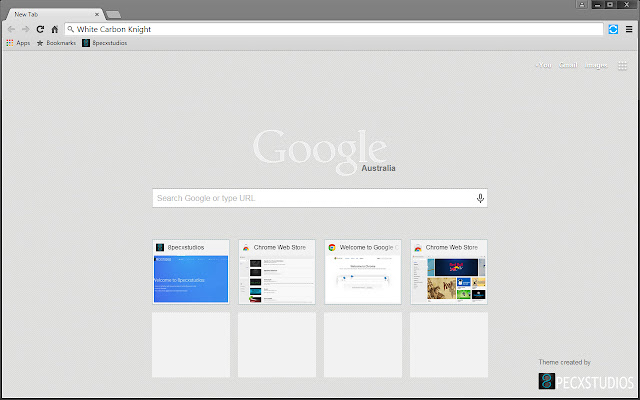Image resolution: width=640 pixels, height=400 pixels.
Task: Open the +You link
Action: (x=543, y=65)
